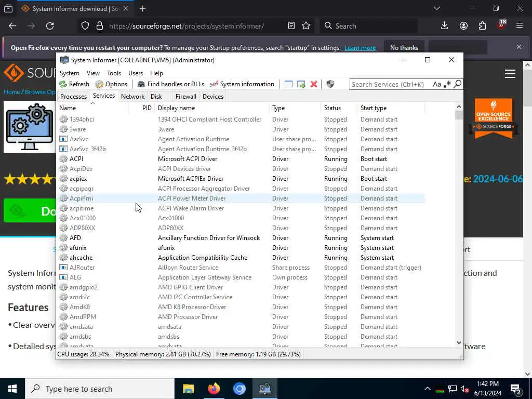
Task: Toggle Firefox reader view icon
Action: click(291, 26)
